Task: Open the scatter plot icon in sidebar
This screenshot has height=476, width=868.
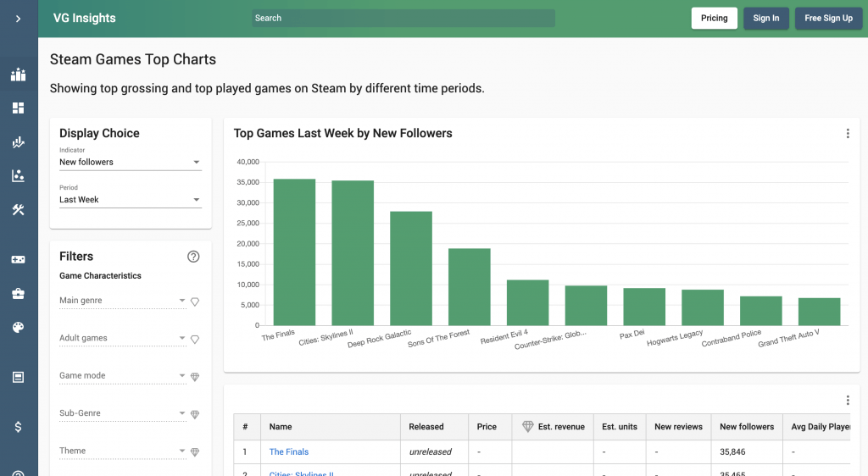Action: pos(19,176)
